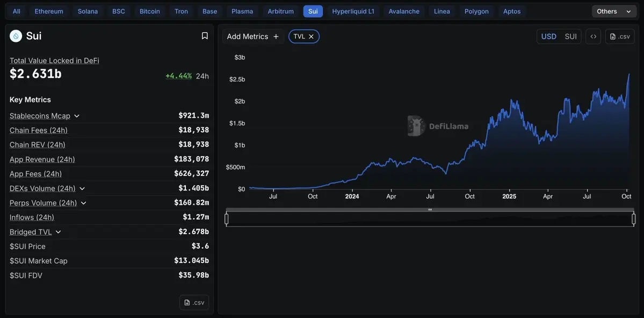The width and height of the screenshot is (644, 318).
Task: Open the embed chart code icon
Action: pos(593,36)
